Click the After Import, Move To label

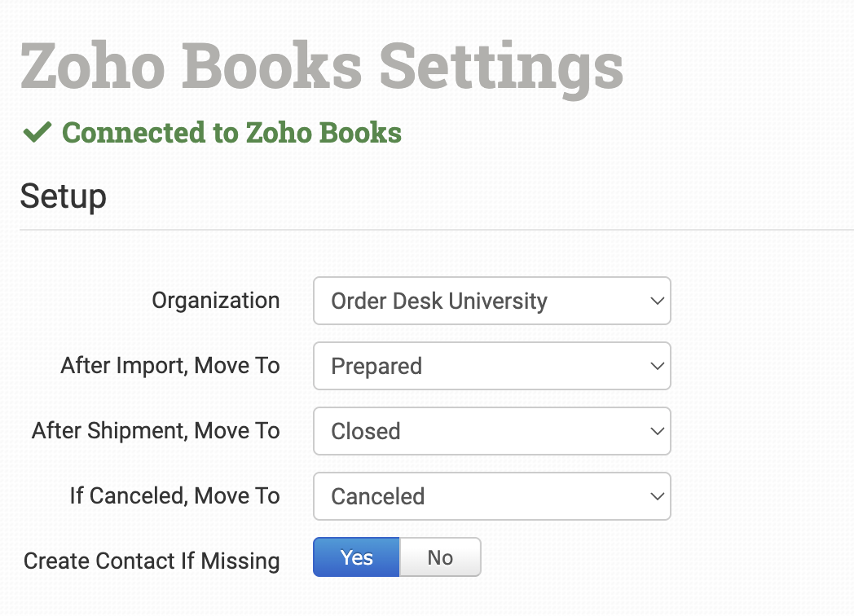[x=169, y=366]
